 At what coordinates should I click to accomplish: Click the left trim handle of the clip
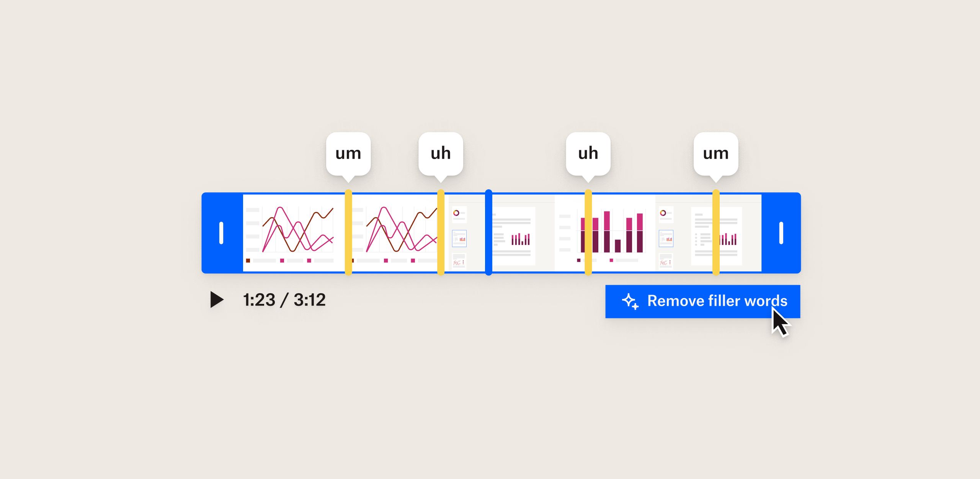click(221, 233)
